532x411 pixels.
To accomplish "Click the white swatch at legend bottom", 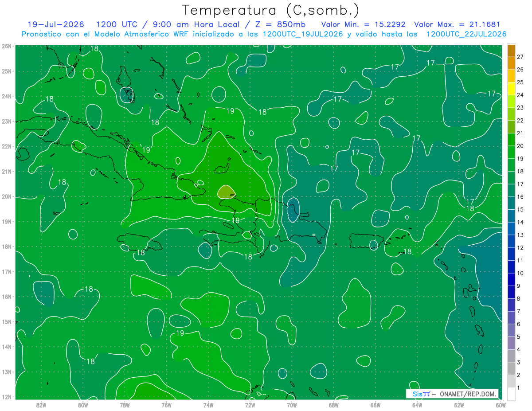I will [511, 394].
